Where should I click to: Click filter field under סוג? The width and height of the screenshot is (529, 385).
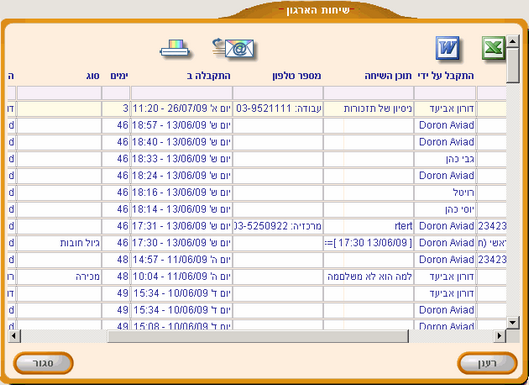[59, 93]
